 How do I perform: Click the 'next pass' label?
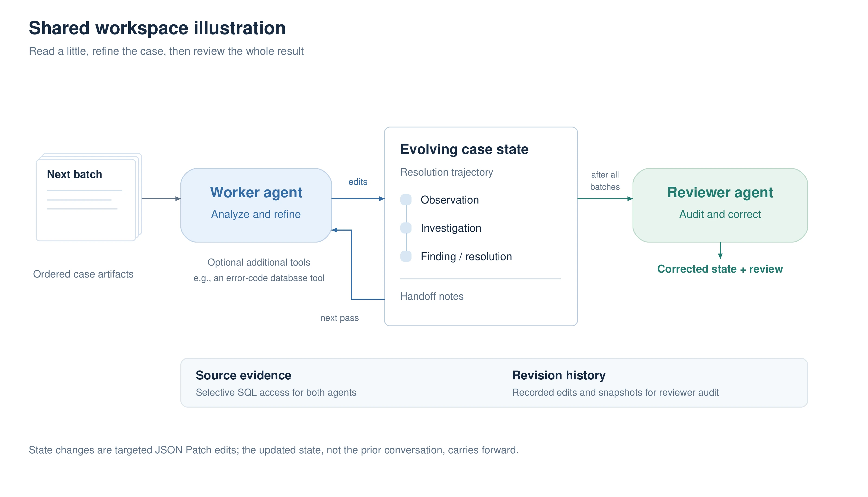coord(339,318)
